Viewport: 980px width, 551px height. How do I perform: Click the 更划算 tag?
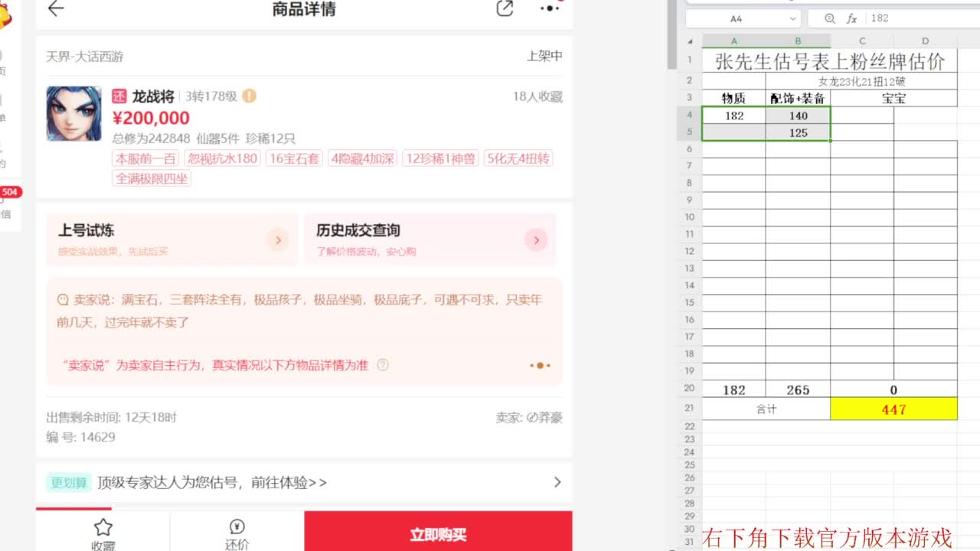(x=69, y=482)
